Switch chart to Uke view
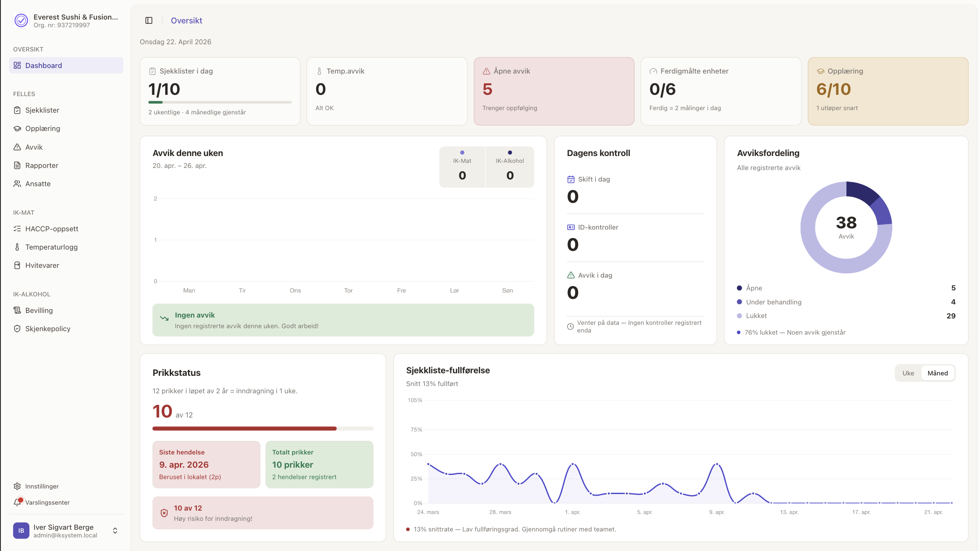Viewport: 980px width, 551px height. pos(908,373)
